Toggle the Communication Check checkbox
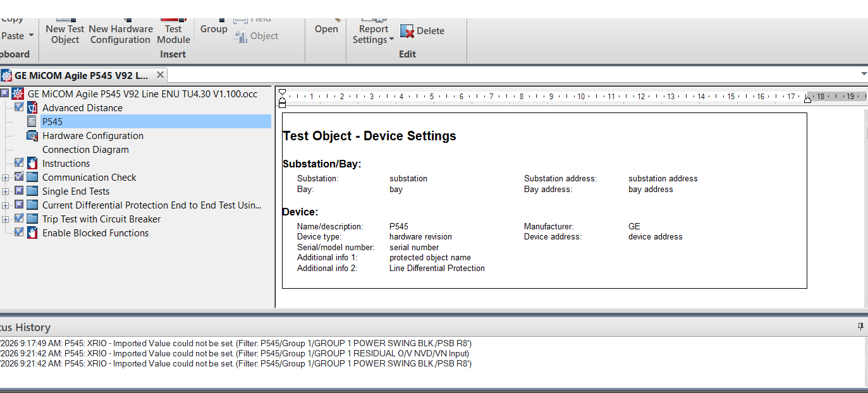The width and height of the screenshot is (868, 393). [x=19, y=177]
